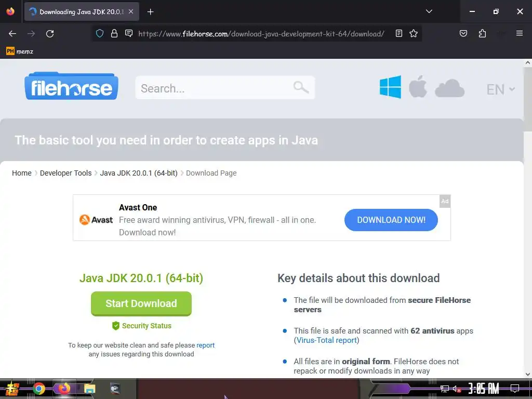
Task: Select the cloud web apps icon
Action: pyautogui.click(x=449, y=88)
